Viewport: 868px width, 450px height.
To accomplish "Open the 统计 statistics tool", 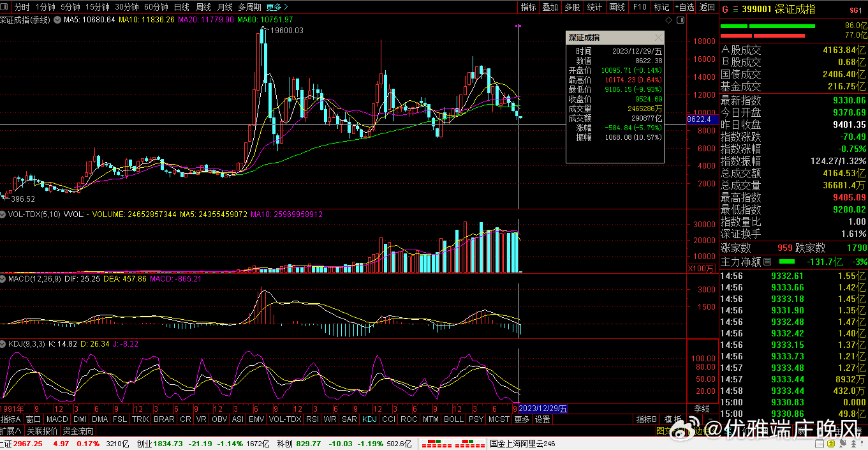I will (x=594, y=7).
